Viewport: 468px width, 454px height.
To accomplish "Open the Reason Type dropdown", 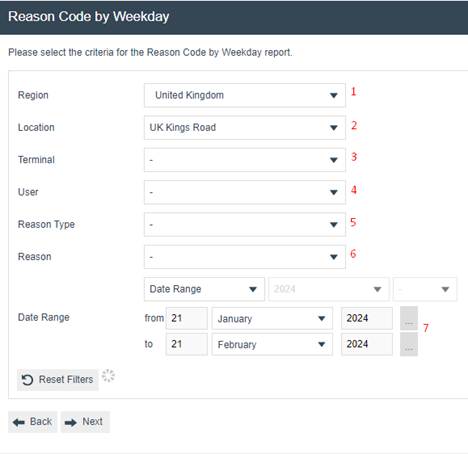I will [245, 225].
